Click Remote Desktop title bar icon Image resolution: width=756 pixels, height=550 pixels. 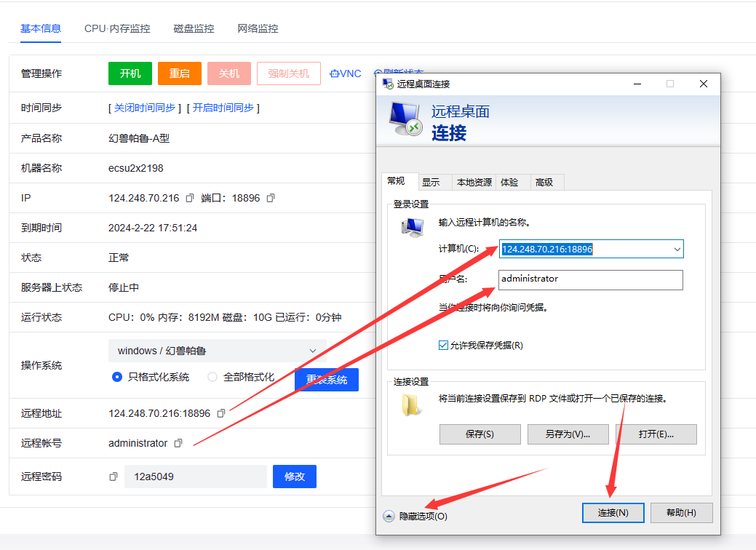(389, 84)
